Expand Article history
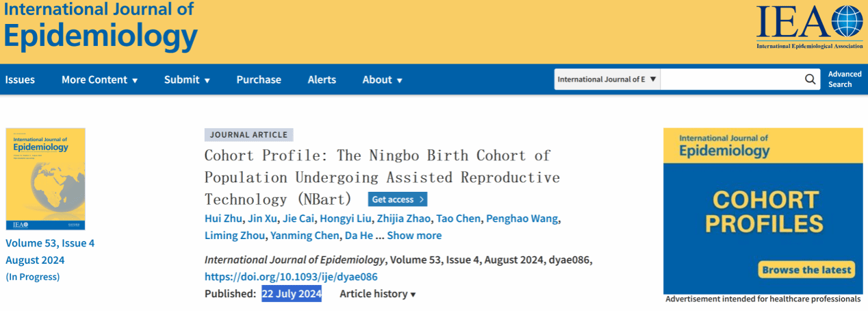 pos(378,294)
